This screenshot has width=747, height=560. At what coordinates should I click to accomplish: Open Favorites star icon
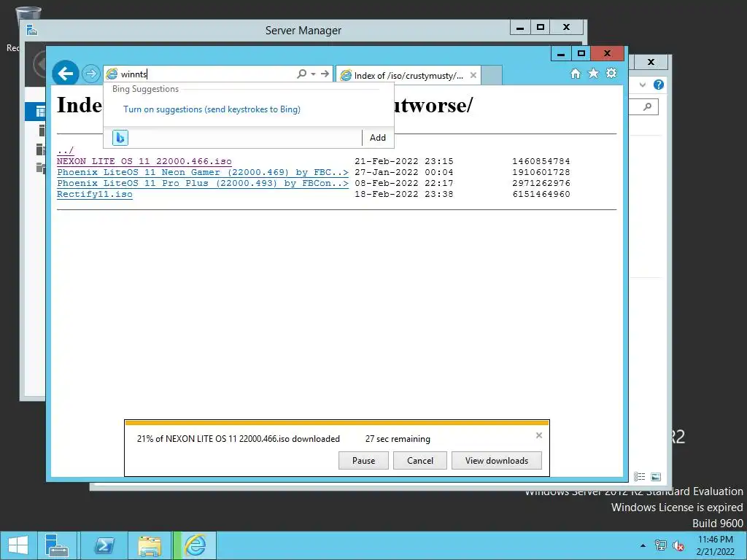594,74
